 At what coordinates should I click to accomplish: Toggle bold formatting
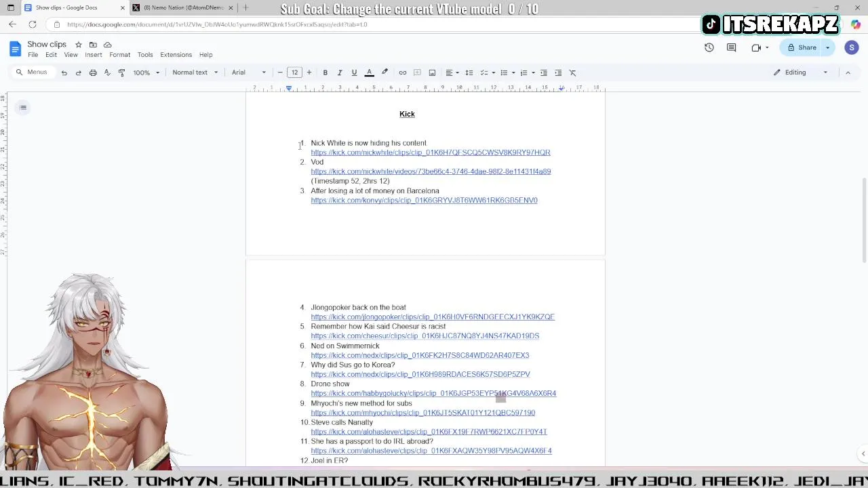pos(325,73)
